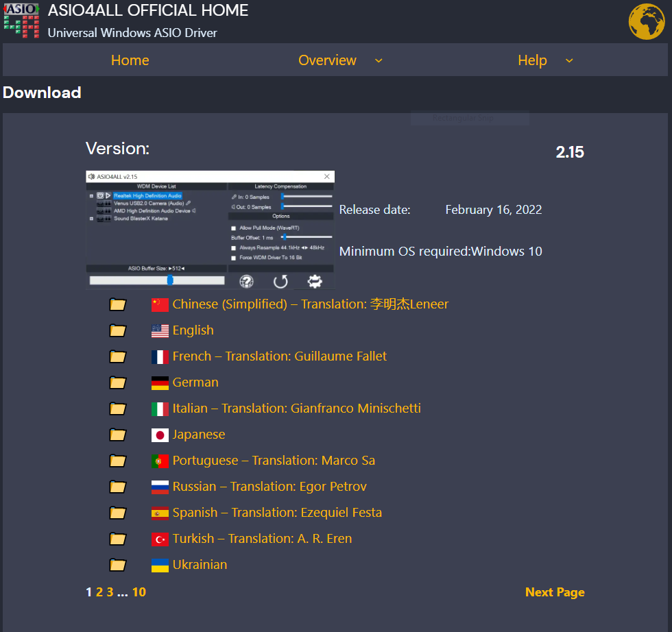Screen dimensions: 672x632
Task: Click the Spain flag icon
Action: click(160, 513)
